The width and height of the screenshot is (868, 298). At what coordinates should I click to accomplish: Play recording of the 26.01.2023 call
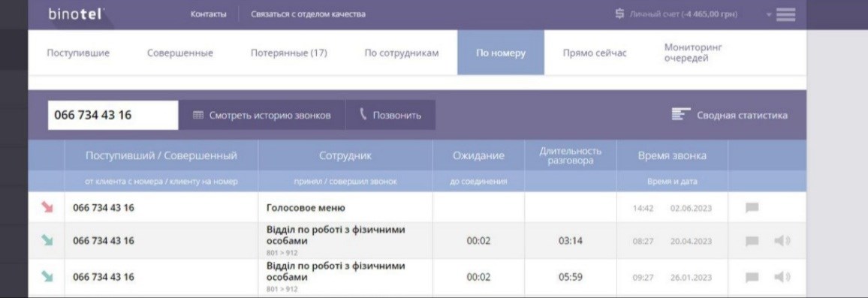click(x=782, y=277)
